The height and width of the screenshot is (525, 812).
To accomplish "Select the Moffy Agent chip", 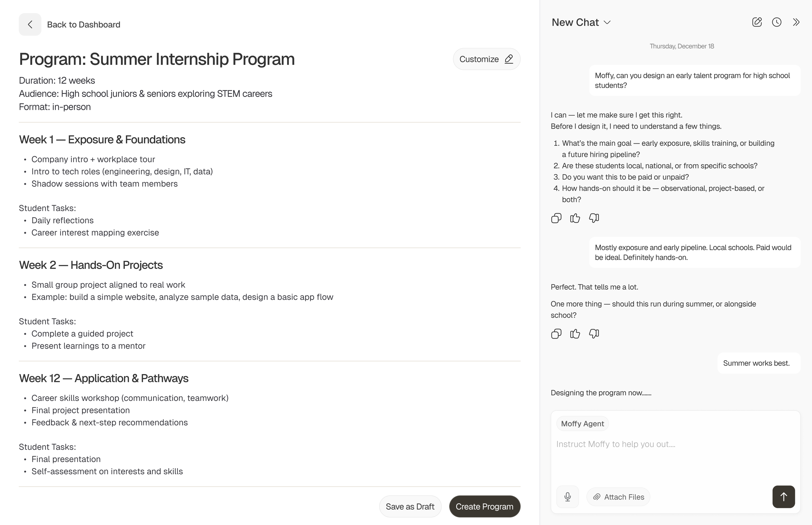I will pyautogui.click(x=582, y=424).
